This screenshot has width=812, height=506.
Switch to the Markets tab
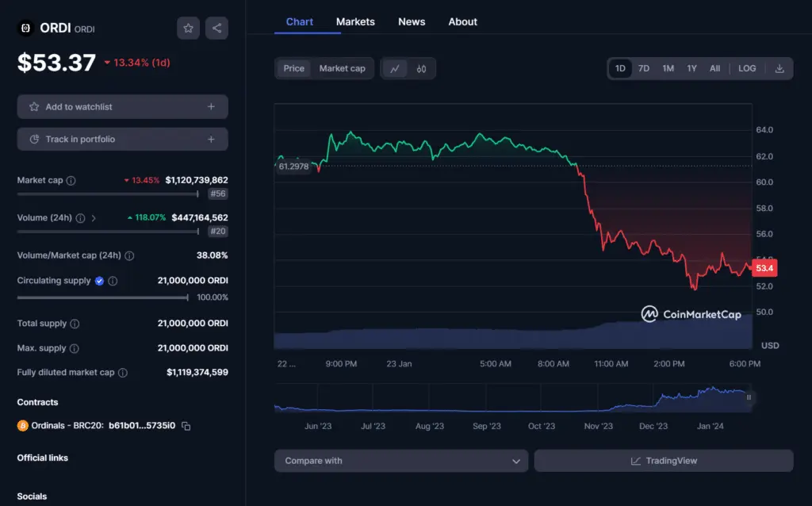click(355, 21)
